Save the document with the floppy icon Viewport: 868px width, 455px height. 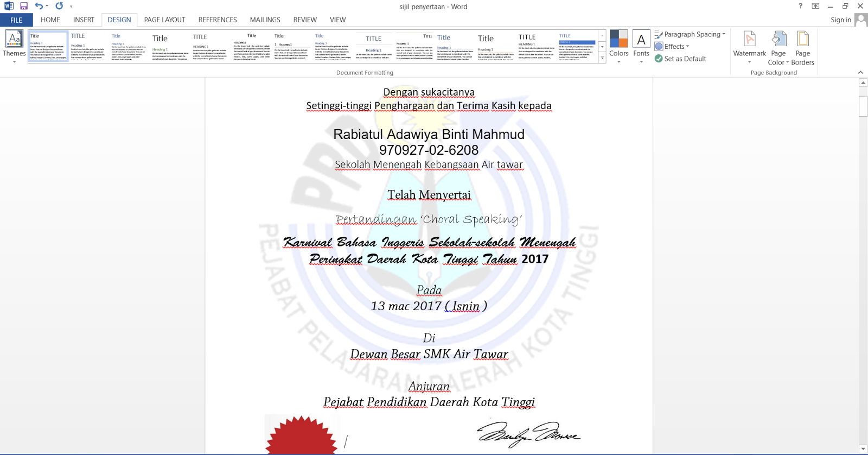point(24,6)
